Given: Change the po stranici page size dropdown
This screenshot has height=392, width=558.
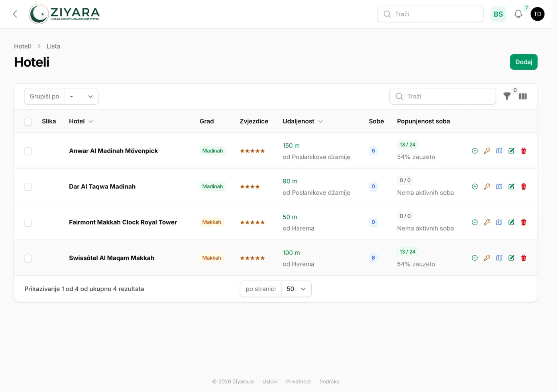Looking at the screenshot, I should pos(296,289).
